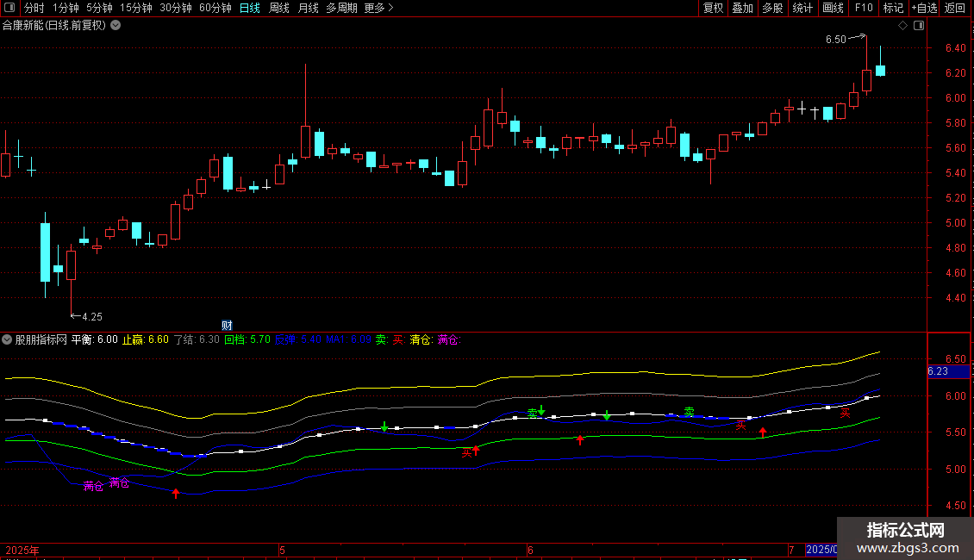The image size is (974, 560).
Task: Click the highlighted 2025 date box on timeline
Action: [x=821, y=550]
